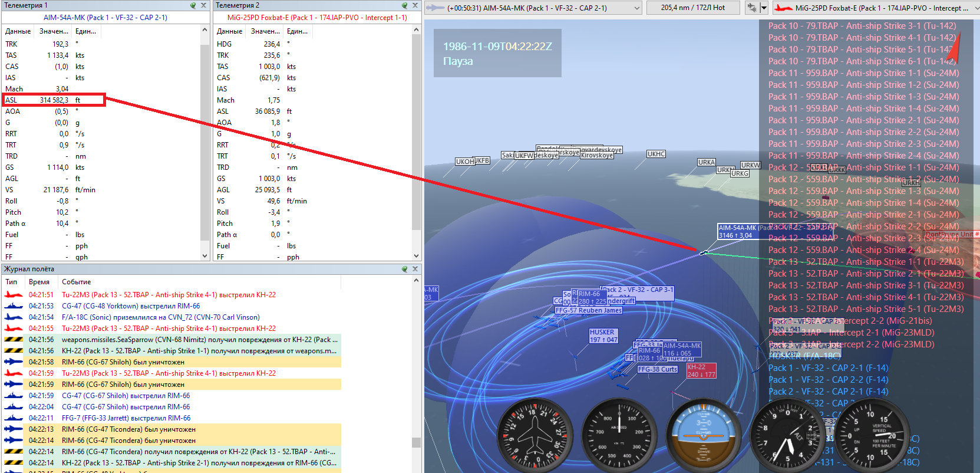Click the flight log scrollbar thumb
This screenshot has height=473, width=980.
point(416,442)
